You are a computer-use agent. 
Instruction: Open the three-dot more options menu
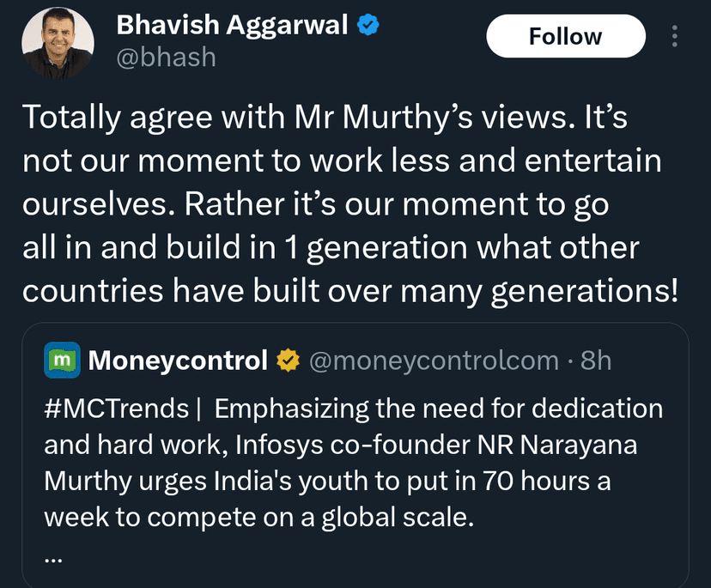pyautogui.click(x=675, y=36)
